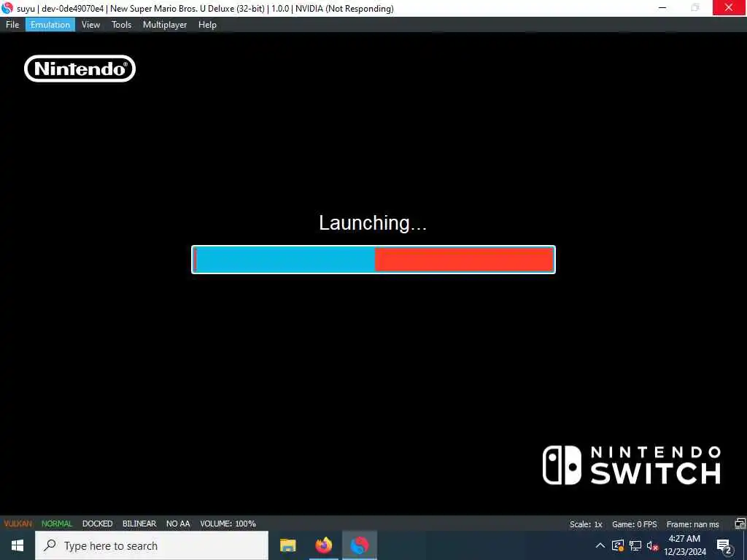
Task: Open the Emulation menu
Action: (50, 25)
